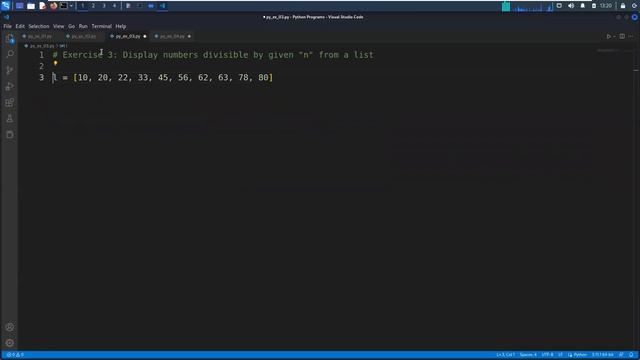
Task: Run the Python file with play button
Action: [608, 36]
